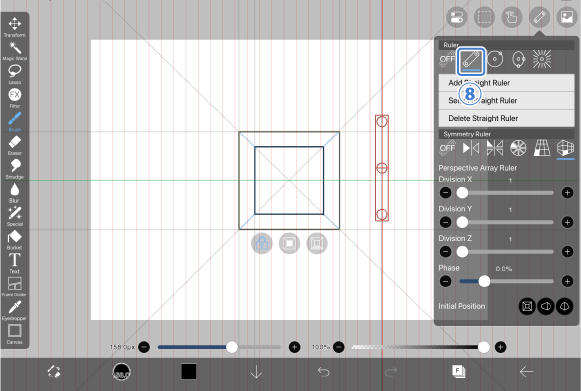Click the Phase slider handle
581x391 pixels.
coord(484,281)
